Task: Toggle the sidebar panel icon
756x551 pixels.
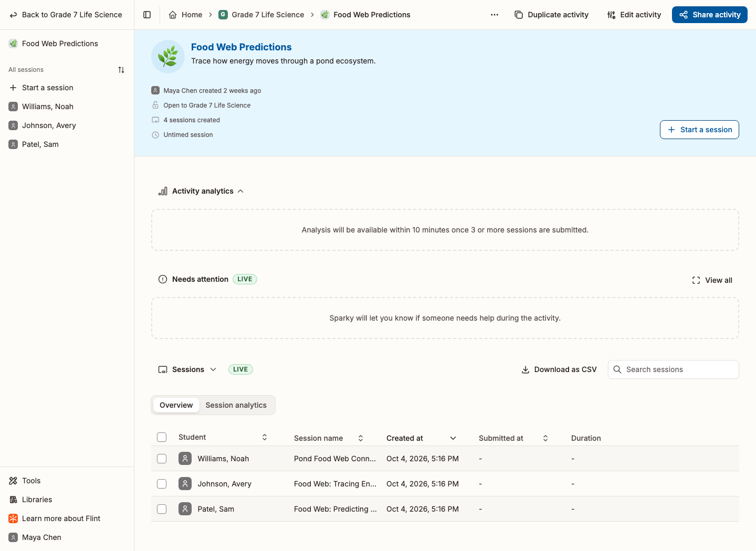Action: (147, 15)
